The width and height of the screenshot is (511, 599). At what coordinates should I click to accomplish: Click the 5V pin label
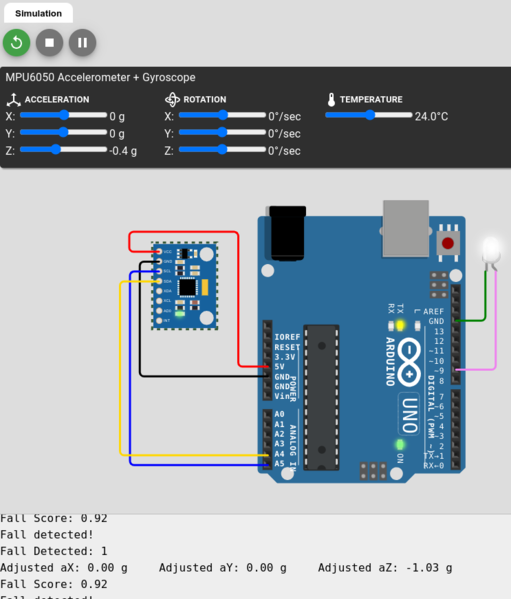(280, 367)
